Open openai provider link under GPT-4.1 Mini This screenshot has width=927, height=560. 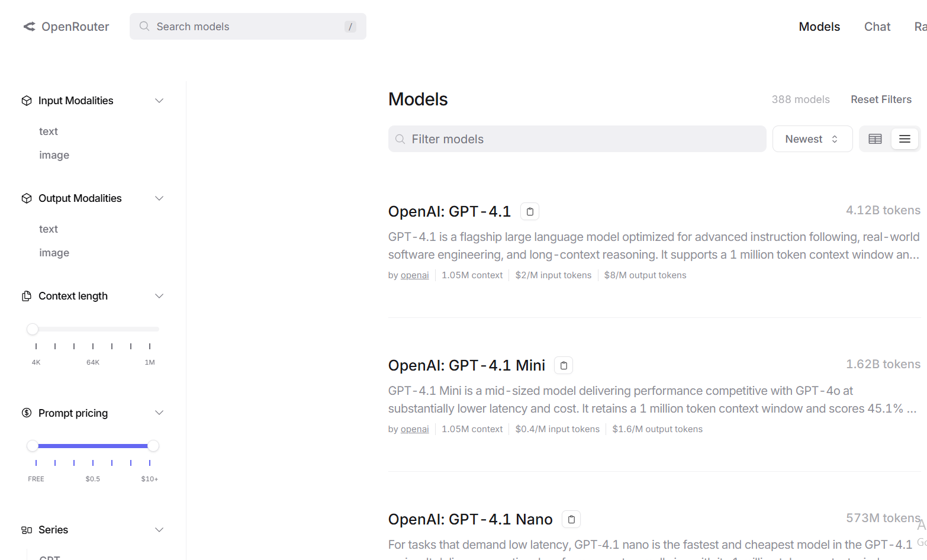415,429
